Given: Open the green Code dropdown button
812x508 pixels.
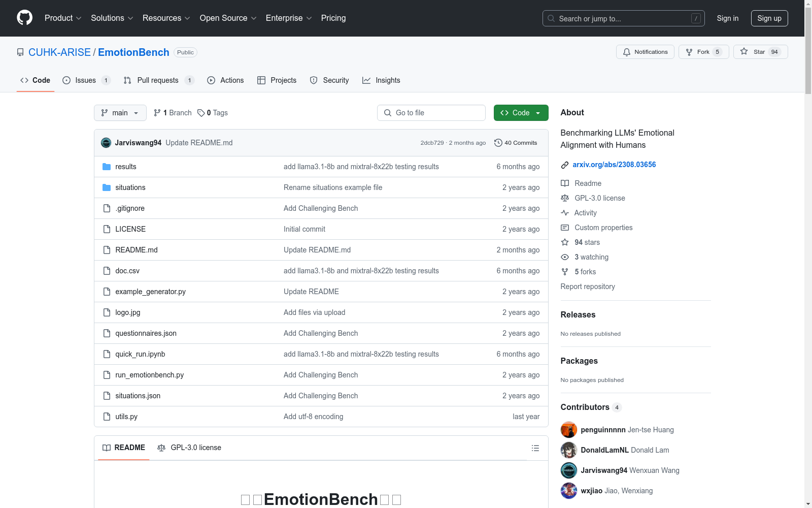Looking at the screenshot, I should (521, 113).
